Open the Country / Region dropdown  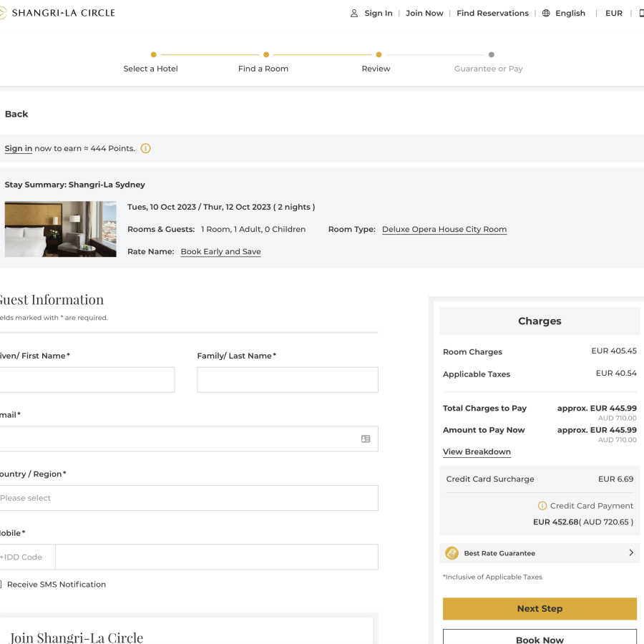coord(189,498)
